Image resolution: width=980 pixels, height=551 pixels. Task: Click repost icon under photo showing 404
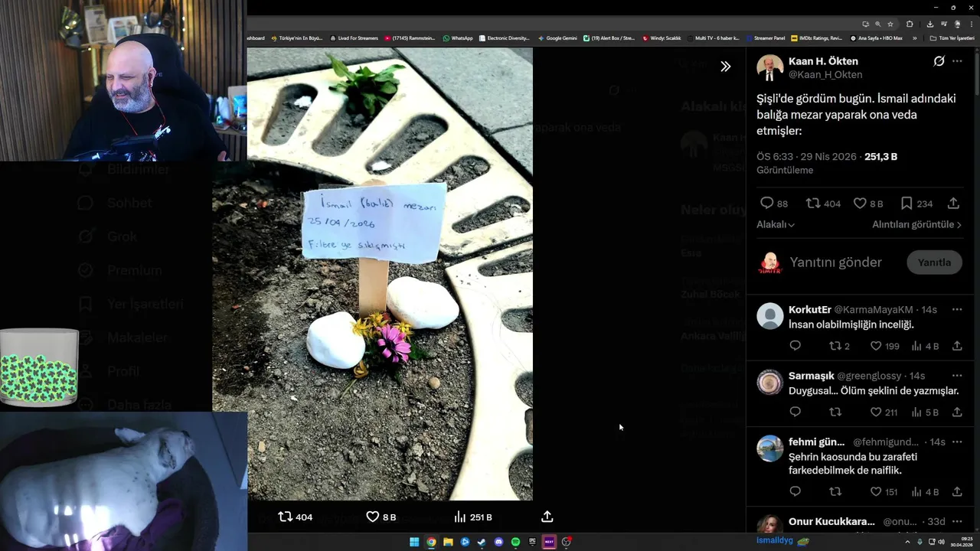pos(285,517)
